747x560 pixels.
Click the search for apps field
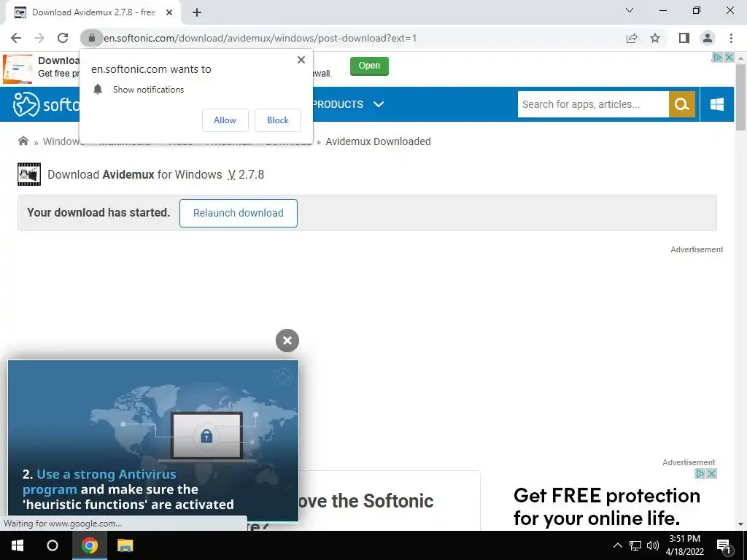click(593, 104)
